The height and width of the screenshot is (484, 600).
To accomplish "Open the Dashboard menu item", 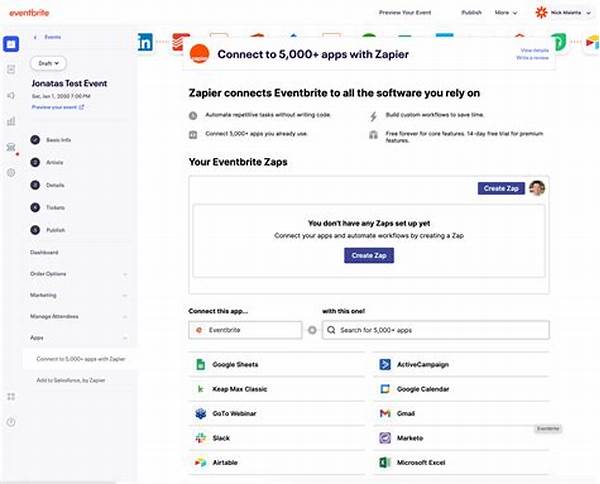I will click(44, 252).
